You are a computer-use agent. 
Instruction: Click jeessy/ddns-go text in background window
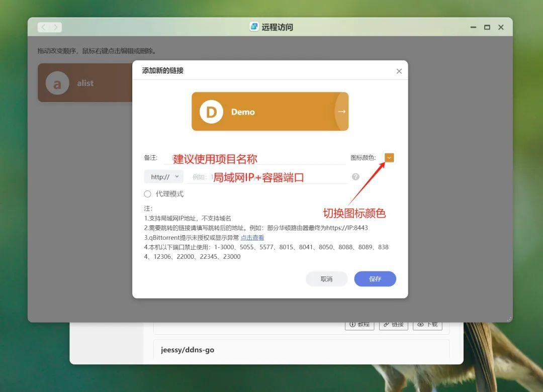coord(188,350)
